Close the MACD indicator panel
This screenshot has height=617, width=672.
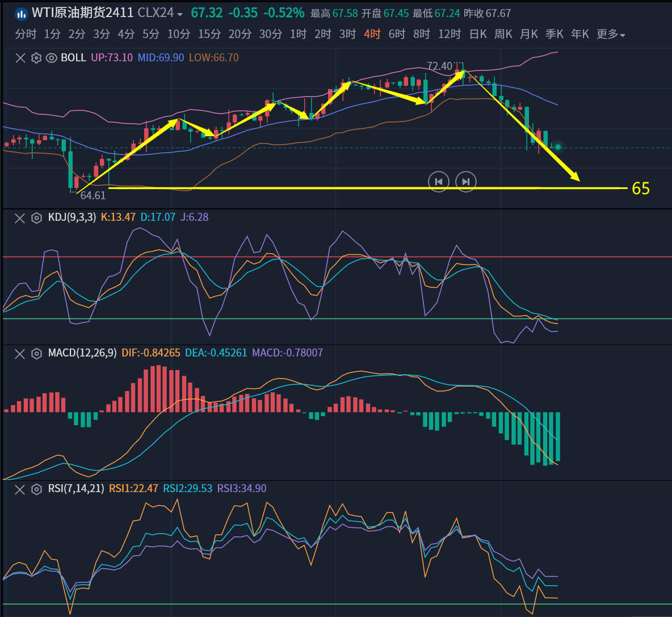point(20,354)
